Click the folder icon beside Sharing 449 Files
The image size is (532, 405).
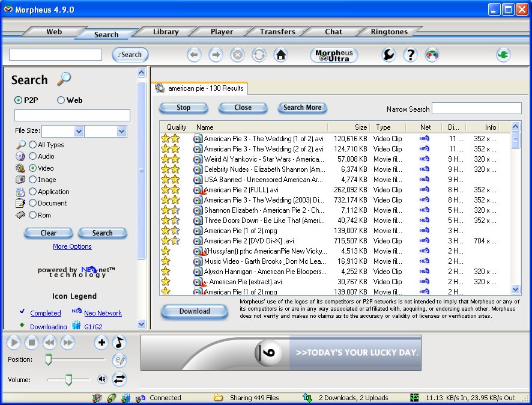click(218, 398)
